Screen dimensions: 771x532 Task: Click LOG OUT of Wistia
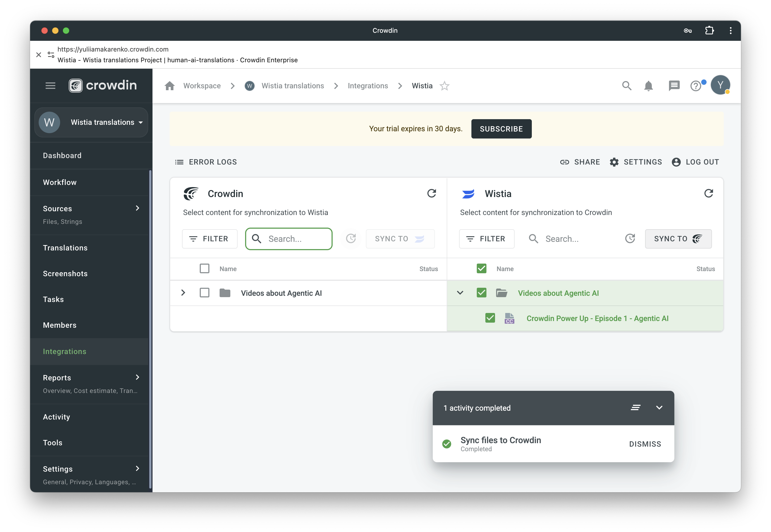pos(695,162)
